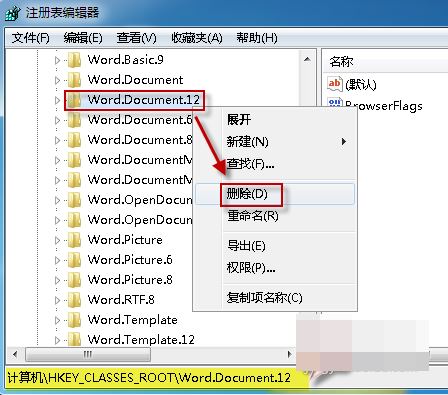This screenshot has height=395, width=448.
Task: Expand the Word.Template tree node
Action: tap(57, 320)
